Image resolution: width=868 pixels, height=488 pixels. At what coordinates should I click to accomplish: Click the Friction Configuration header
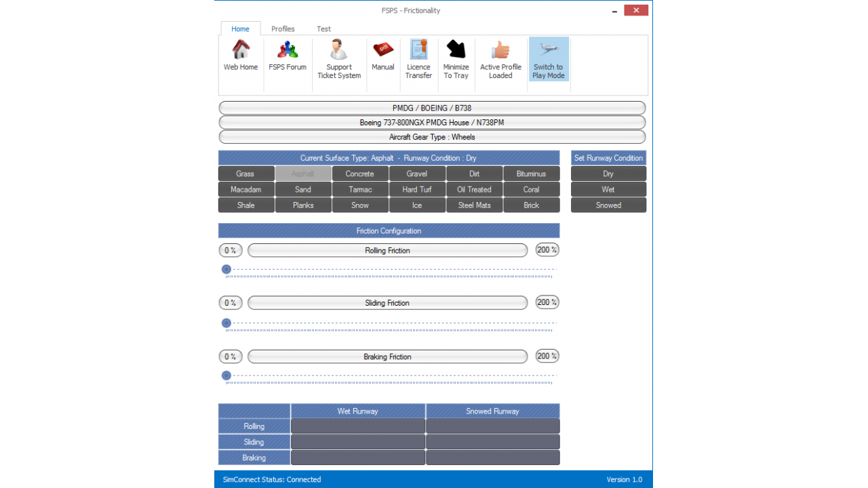389,230
